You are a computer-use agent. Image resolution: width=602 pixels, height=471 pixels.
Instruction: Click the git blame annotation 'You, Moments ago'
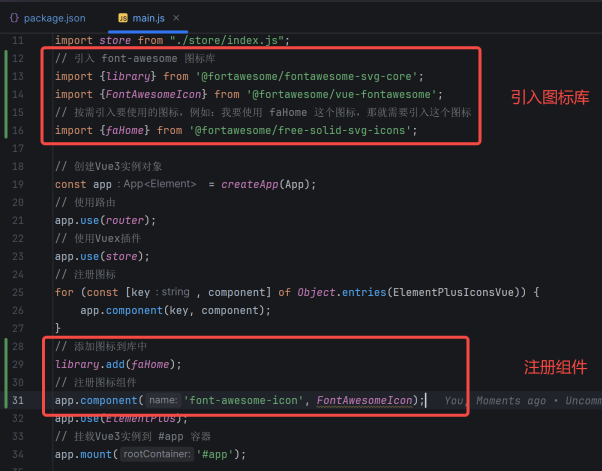(495, 401)
